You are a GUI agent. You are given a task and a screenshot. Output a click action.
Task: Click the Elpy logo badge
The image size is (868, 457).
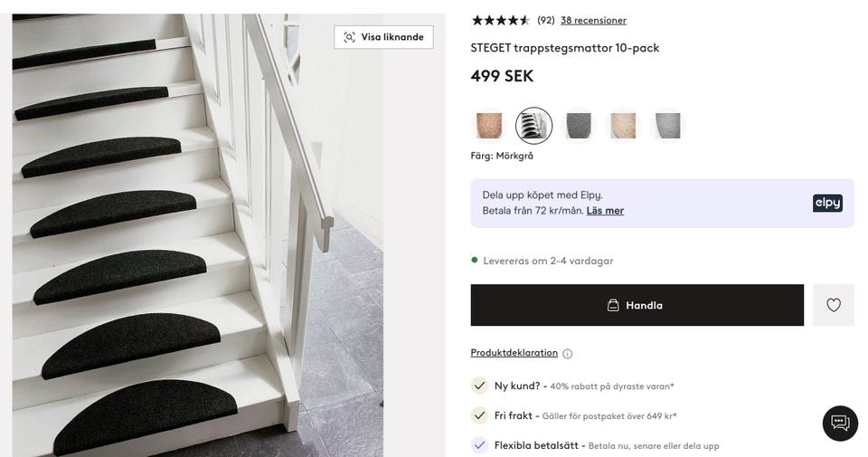(827, 203)
